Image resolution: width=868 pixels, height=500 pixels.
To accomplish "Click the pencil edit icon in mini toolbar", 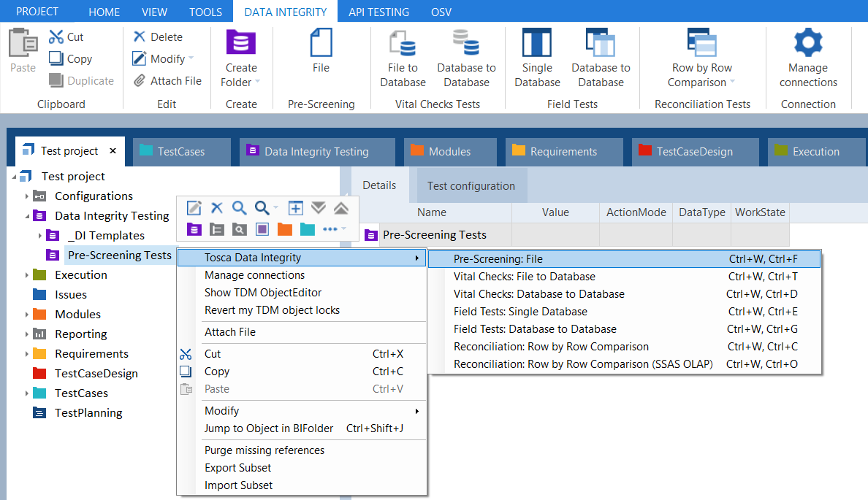I will 194,208.
